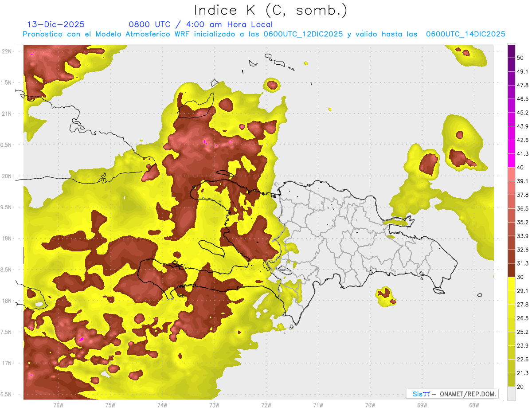
Task: Click the "ONAMET/REP.DOM." credit label box
Action: point(452,394)
